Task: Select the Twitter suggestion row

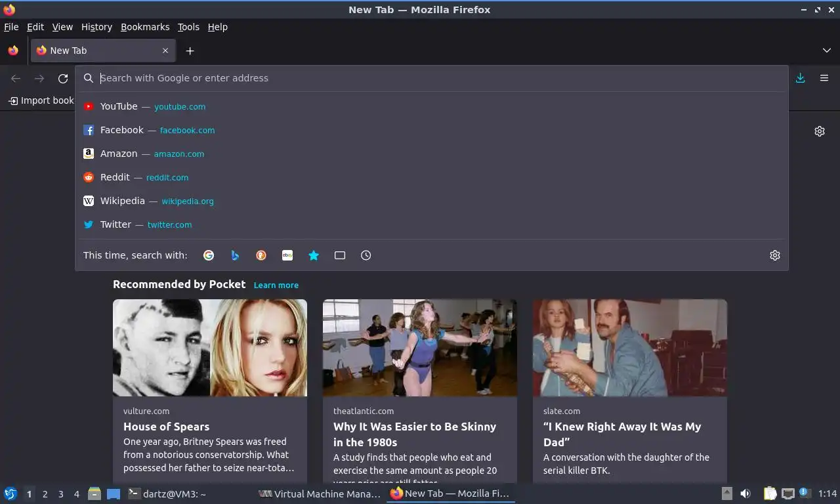Action: pyautogui.click(x=432, y=224)
